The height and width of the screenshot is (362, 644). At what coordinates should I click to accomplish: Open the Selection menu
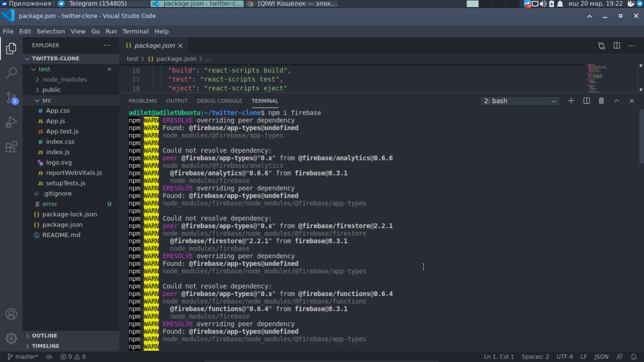point(51,31)
